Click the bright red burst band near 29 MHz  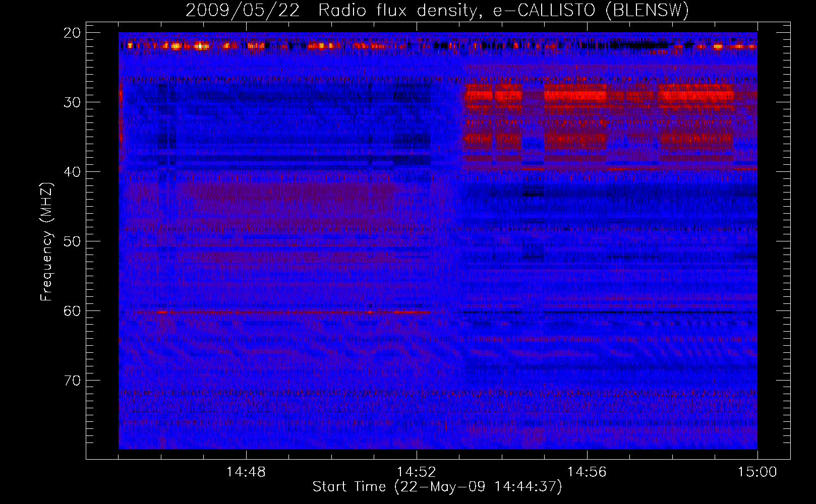(599, 94)
